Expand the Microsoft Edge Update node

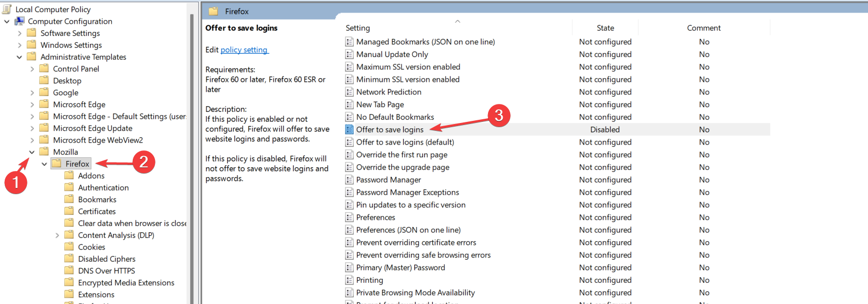(x=32, y=128)
